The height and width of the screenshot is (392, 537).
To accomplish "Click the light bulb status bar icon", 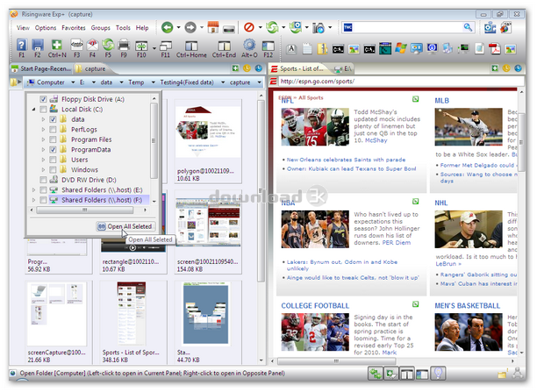I will pos(437,374).
